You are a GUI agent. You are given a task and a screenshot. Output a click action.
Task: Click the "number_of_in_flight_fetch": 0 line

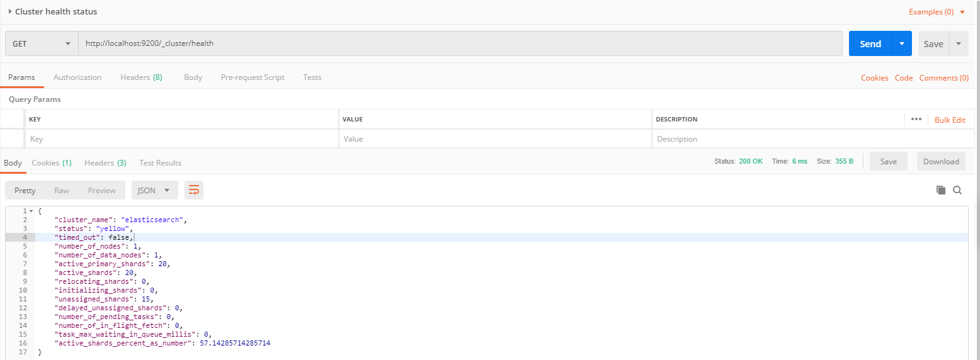118,325
